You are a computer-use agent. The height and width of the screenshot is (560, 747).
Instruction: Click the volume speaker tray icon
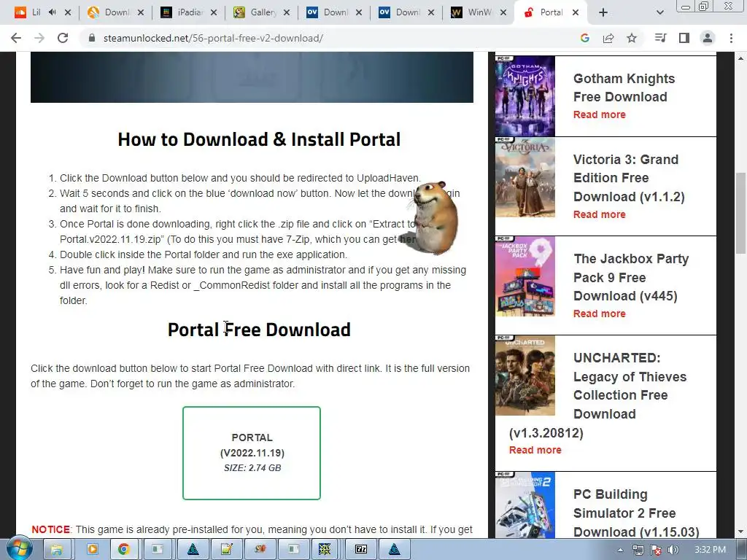tap(673, 550)
